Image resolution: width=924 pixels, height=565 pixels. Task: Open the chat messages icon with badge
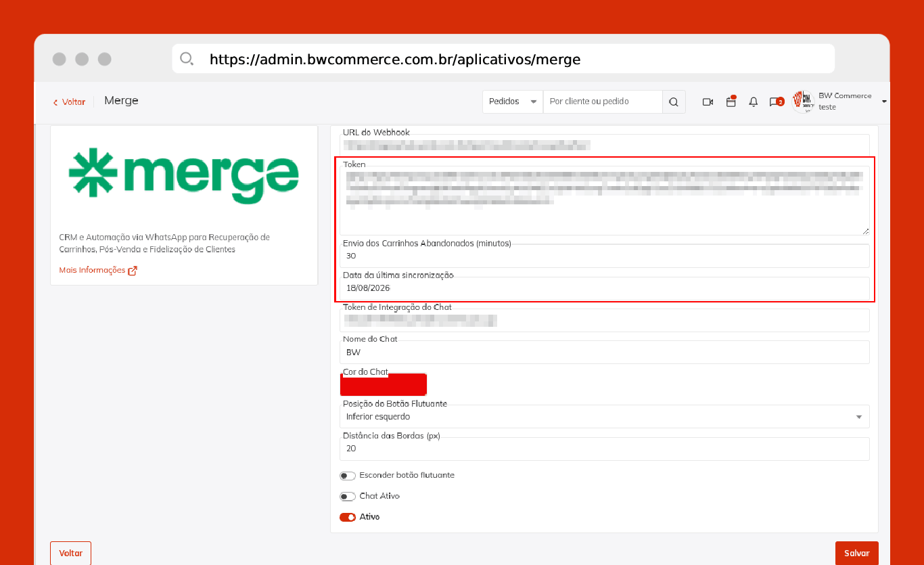[x=776, y=101]
